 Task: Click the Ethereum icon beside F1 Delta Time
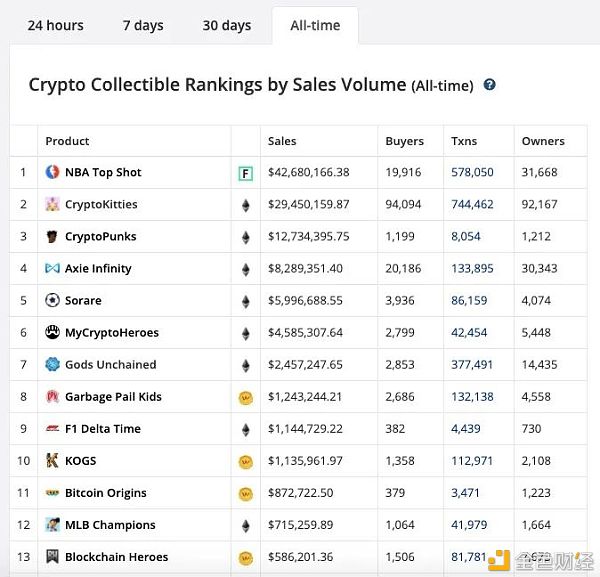click(x=245, y=429)
